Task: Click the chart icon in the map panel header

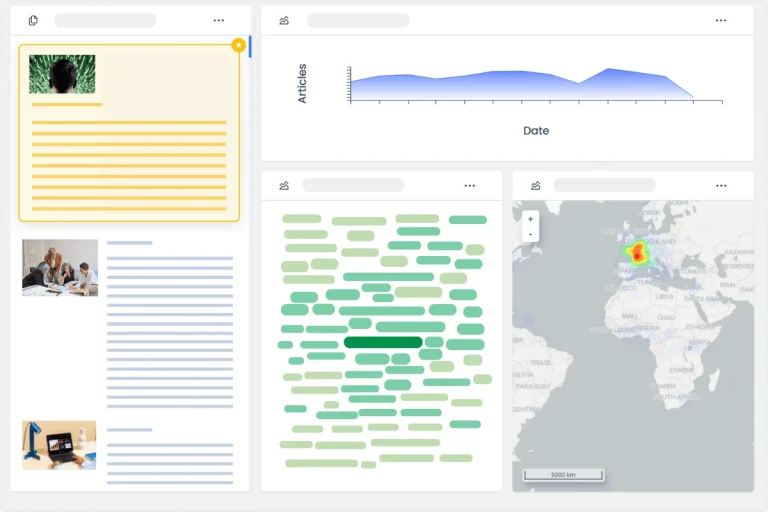Action: point(536,185)
